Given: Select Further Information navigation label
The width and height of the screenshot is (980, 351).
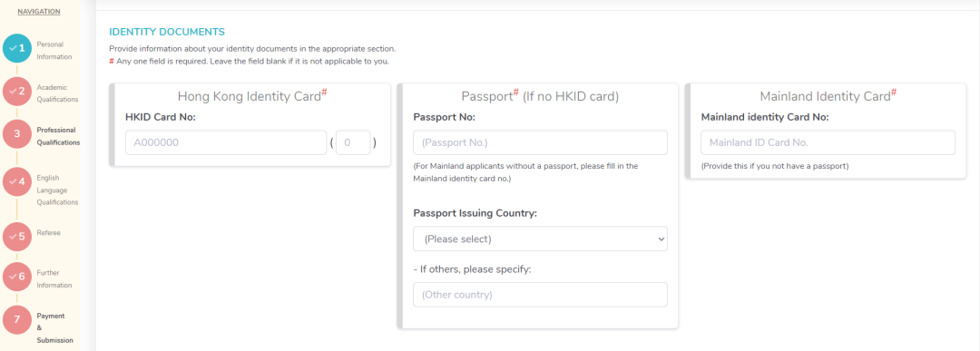Looking at the screenshot, I should 54,279.
